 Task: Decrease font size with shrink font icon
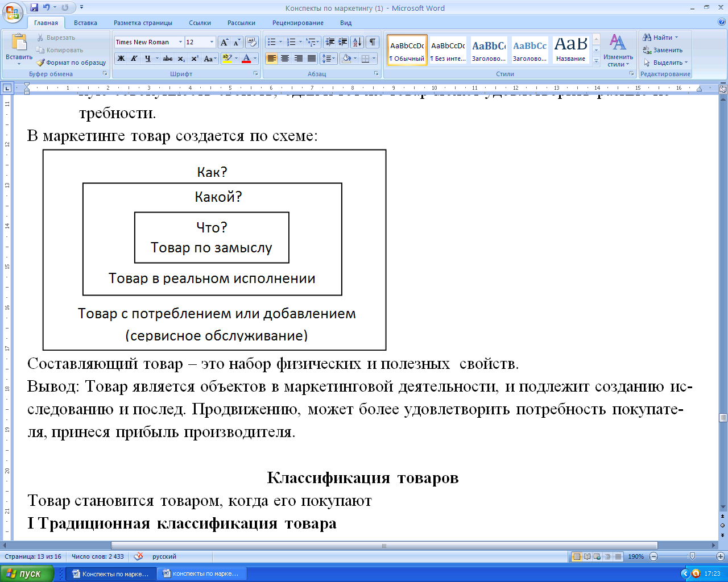point(237,42)
